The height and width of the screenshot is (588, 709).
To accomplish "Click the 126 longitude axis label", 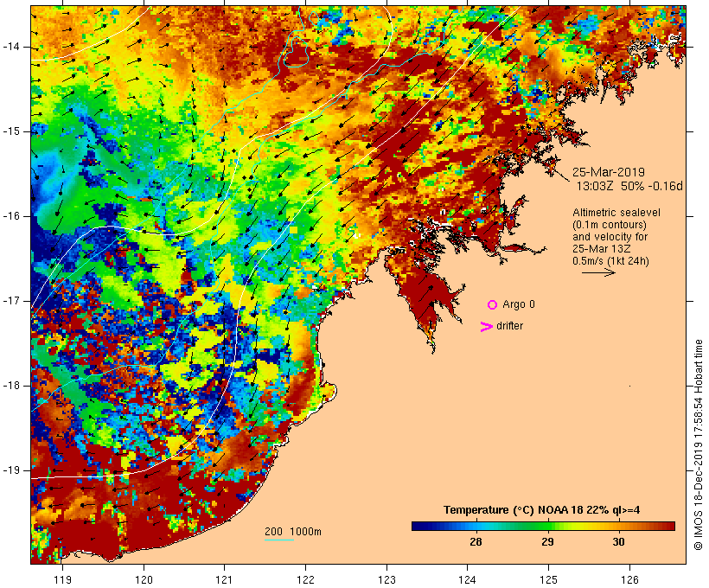I will point(629,579).
